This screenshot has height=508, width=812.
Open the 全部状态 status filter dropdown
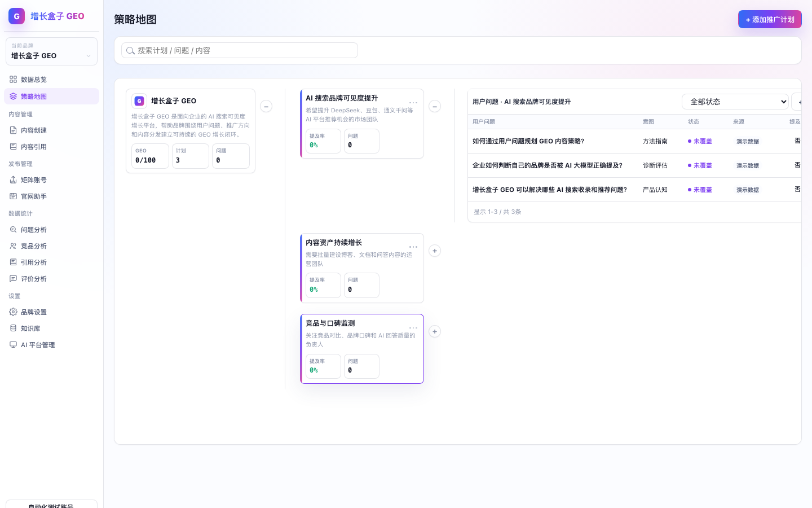pos(735,102)
